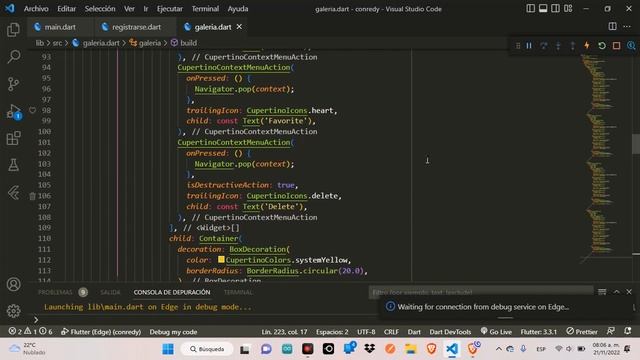Image resolution: width=640 pixels, height=360 pixels.
Task: Toggle the secondary side bar layout
Action: pyautogui.click(x=556, y=9)
